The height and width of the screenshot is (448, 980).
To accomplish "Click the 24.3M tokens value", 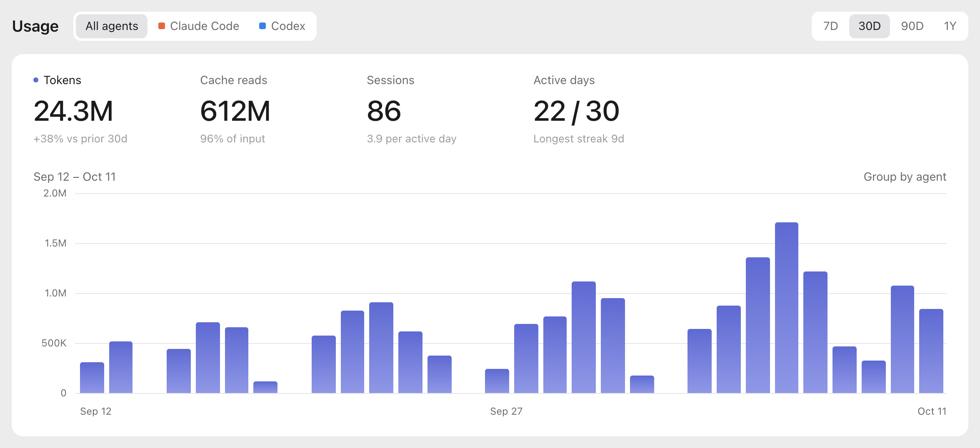I will coord(73,111).
